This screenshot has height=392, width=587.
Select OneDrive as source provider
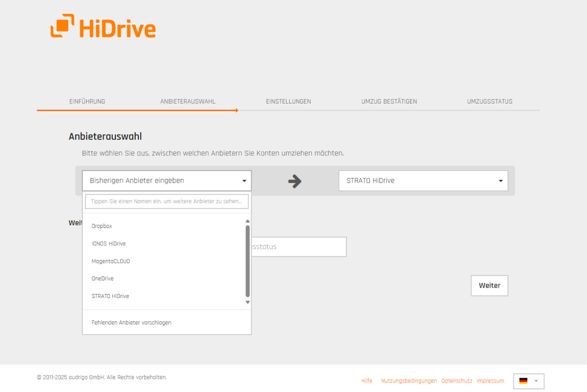point(102,278)
